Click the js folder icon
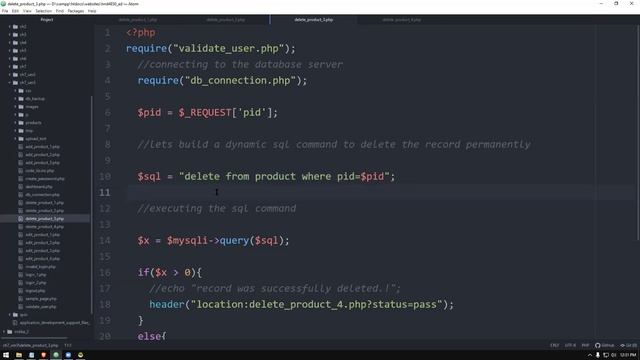640x360 pixels. [x=21, y=115]
